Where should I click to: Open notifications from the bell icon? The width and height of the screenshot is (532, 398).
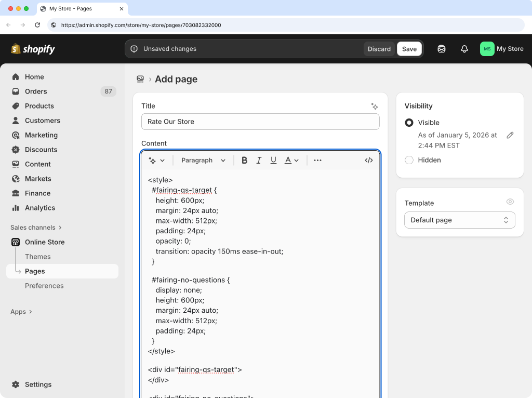(x=464, y=49)
